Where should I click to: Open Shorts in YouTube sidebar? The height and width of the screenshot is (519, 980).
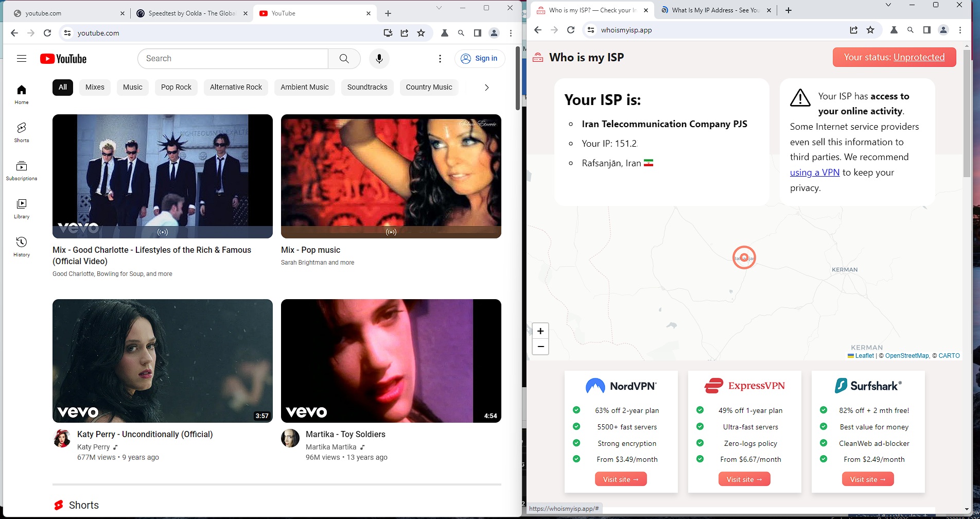[22, 133]
